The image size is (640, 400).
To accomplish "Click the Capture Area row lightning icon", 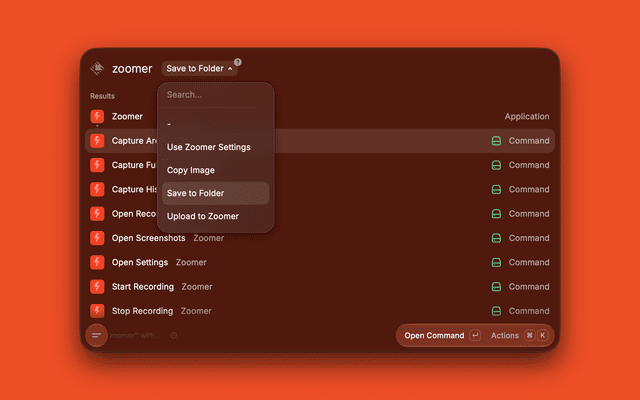I will click(x=97, y=141).
